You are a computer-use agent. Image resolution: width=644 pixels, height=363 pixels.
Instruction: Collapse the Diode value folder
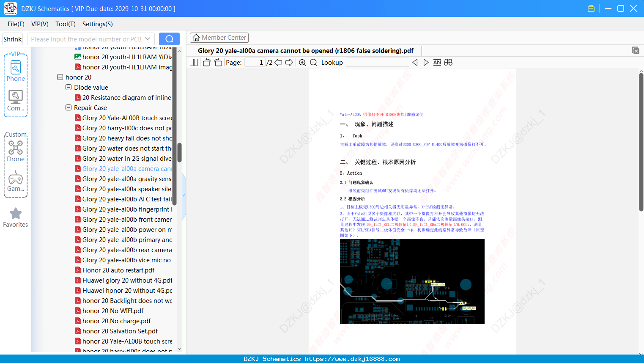click(69, 88)
